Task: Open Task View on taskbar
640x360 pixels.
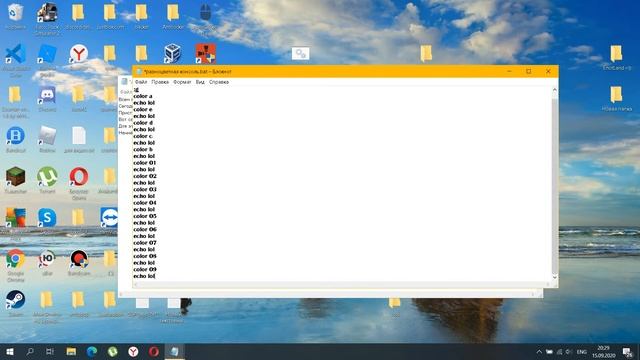Action: point(50,351)
